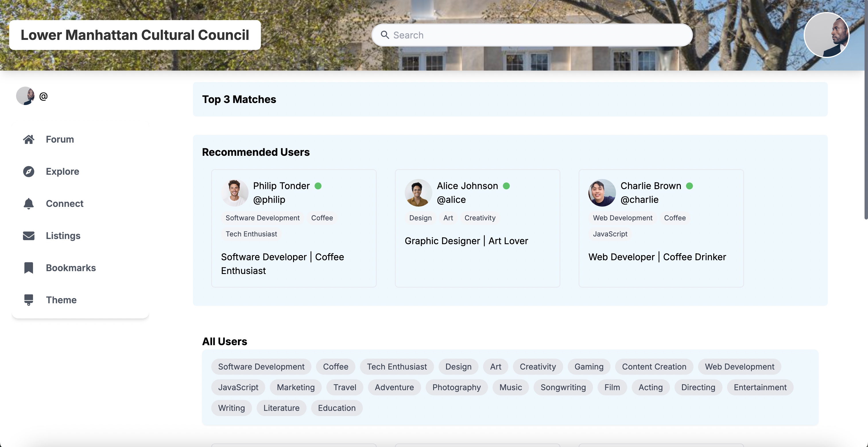Open profile avatar in top right corner
The image size is (868, 447).
pyautogui.click(x=826, y=35)
